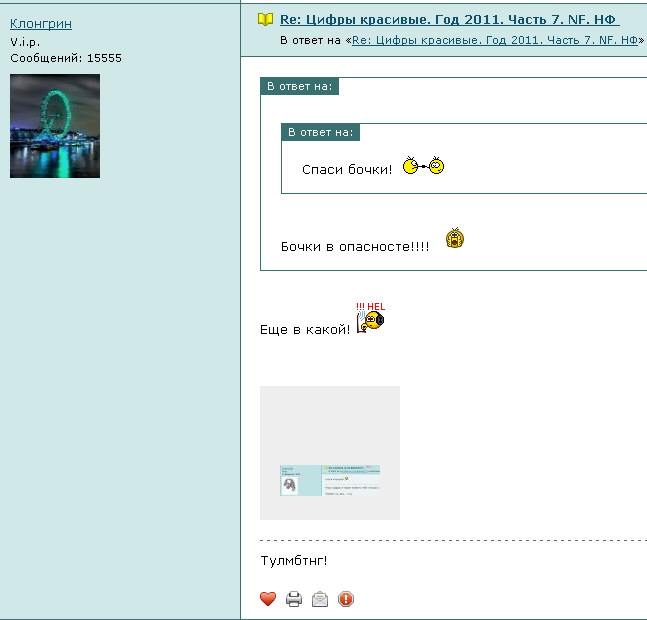Click the text 'Бочки в опасносте!!!!'
The image size is (647, 620).
355,247
